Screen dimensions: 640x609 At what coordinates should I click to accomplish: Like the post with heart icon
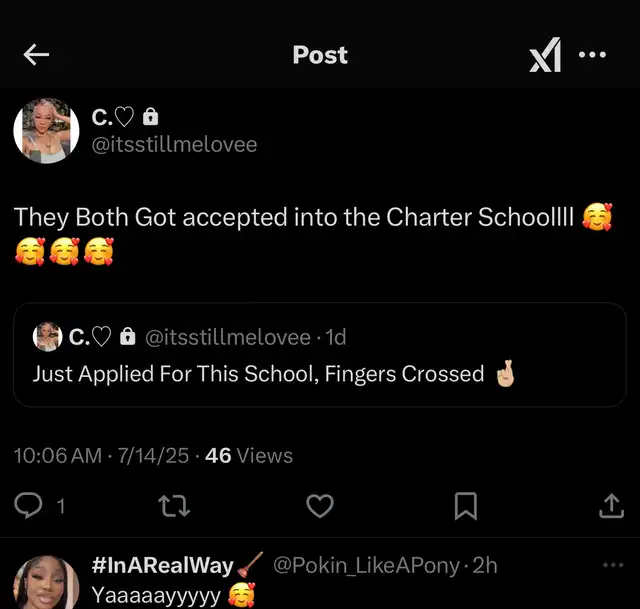coord(319,507)
